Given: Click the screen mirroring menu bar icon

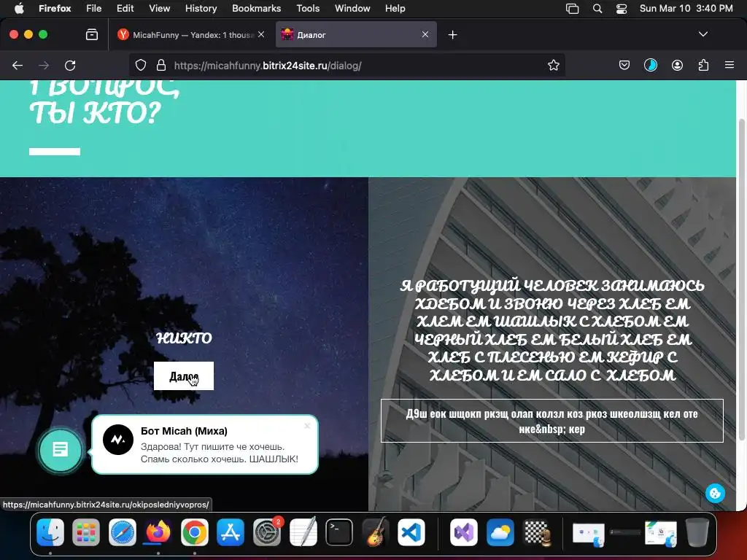Looking at the screenshot, I should tap(572, 8).
